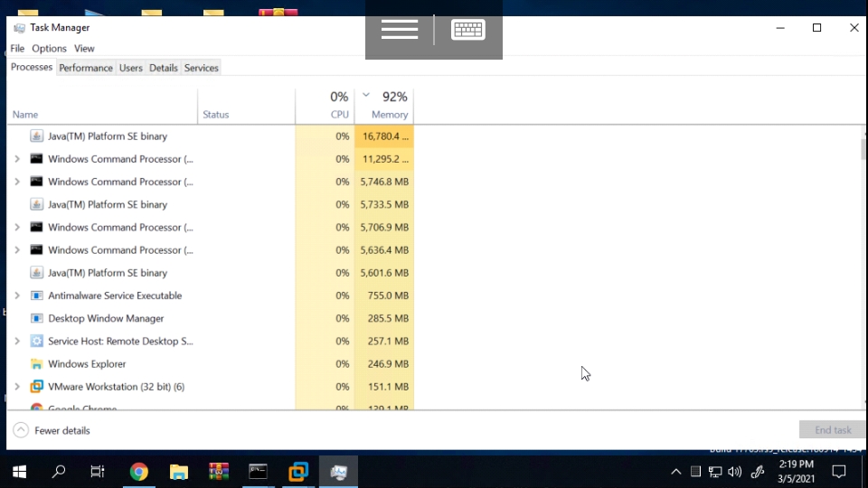Image resolution: width=868 pixels, height=488 pixels.
Task: Sort processes by Name column
Action: (102, 107)
